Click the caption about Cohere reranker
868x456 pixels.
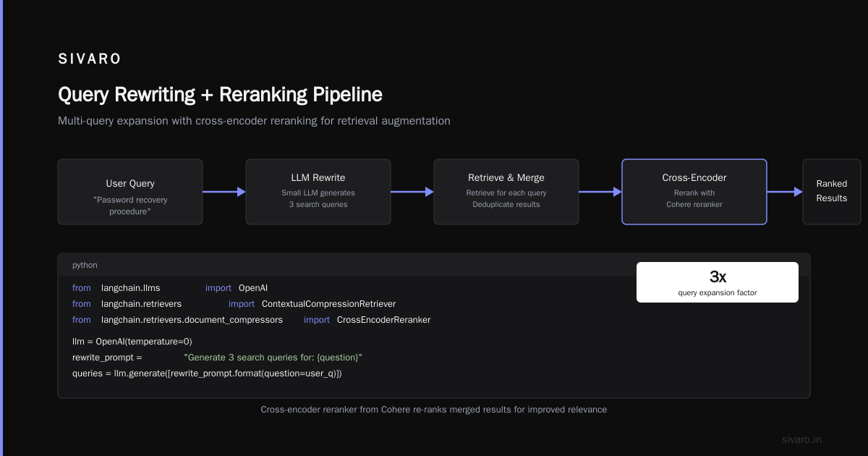434,410
